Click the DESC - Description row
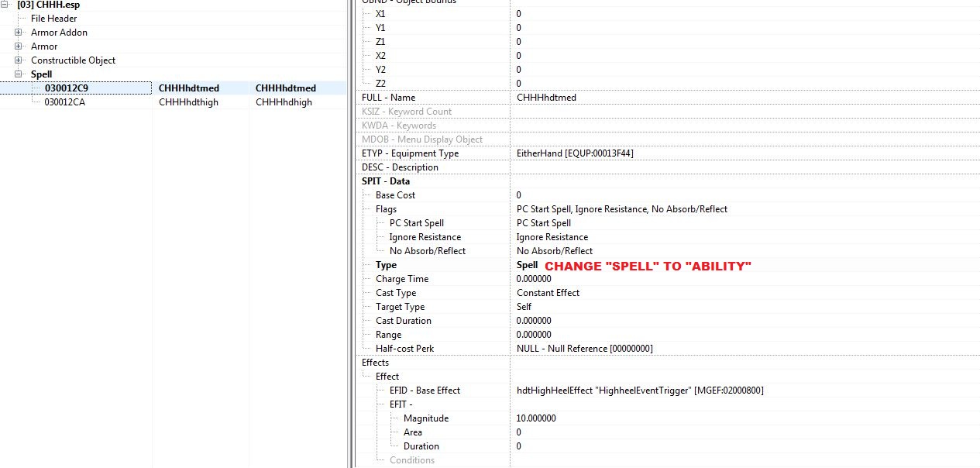This screenshot has height=468, width=980. (x=400, y=167)
